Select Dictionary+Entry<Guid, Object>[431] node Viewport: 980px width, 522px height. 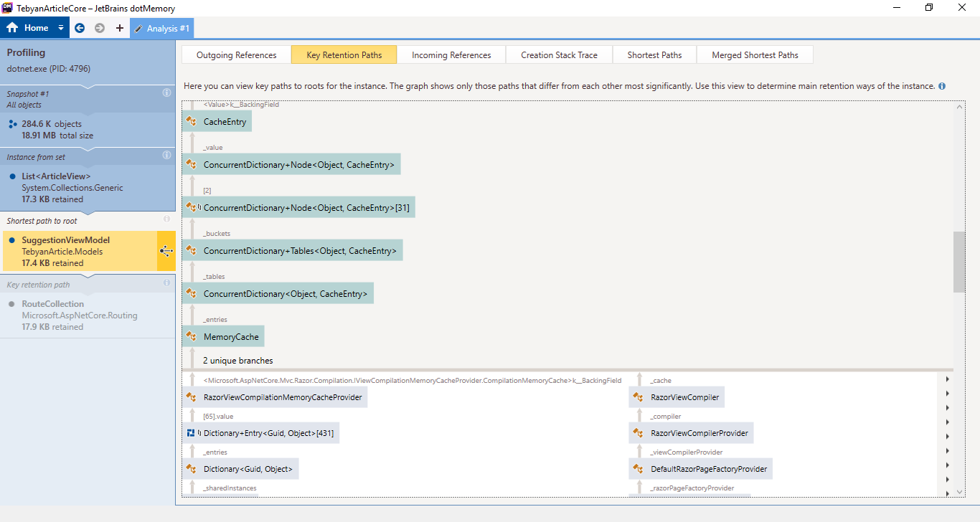click(260, 433)
